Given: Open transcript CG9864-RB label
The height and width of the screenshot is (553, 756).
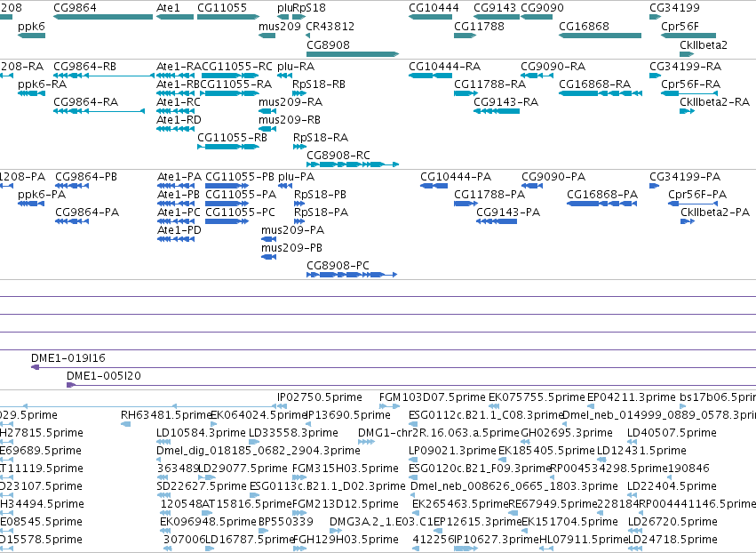Looking at the screenshot, I should click(x=85, y=67).
